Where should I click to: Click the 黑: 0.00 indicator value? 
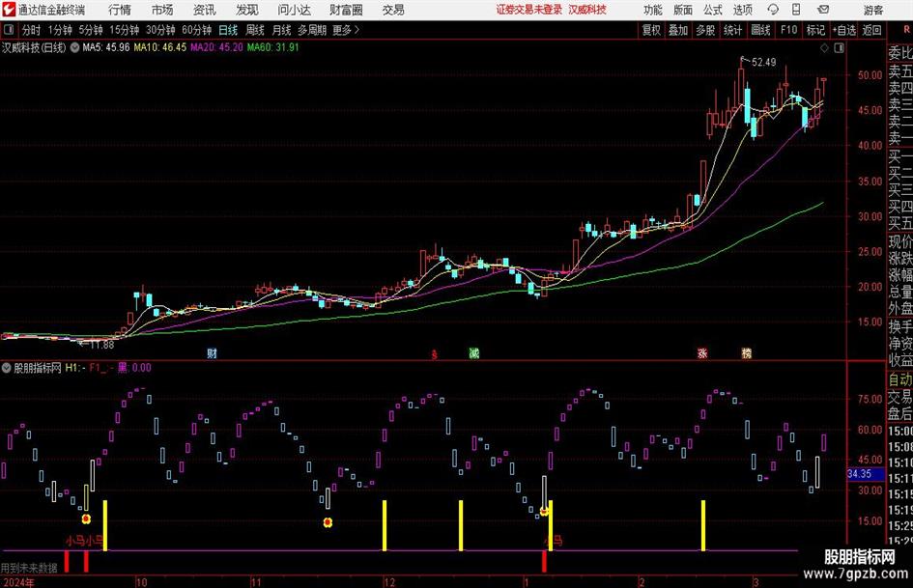pos(135,368)
